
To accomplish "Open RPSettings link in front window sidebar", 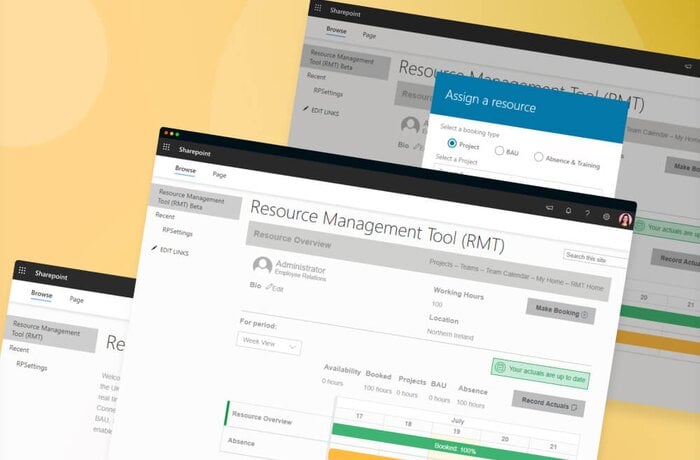I will tap(177, 231).
